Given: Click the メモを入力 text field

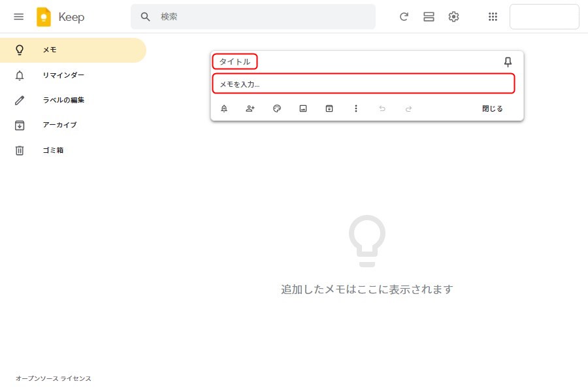Looking at the screenshot, I should click(x=363, y=84).
